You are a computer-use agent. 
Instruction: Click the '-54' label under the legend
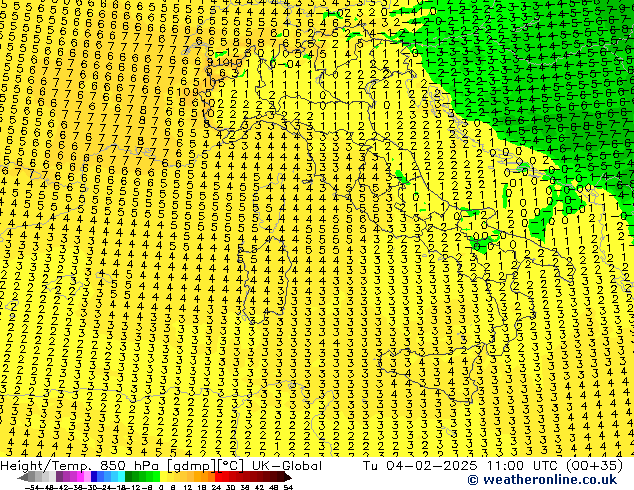pyautogui.click(x=32, y=487)
